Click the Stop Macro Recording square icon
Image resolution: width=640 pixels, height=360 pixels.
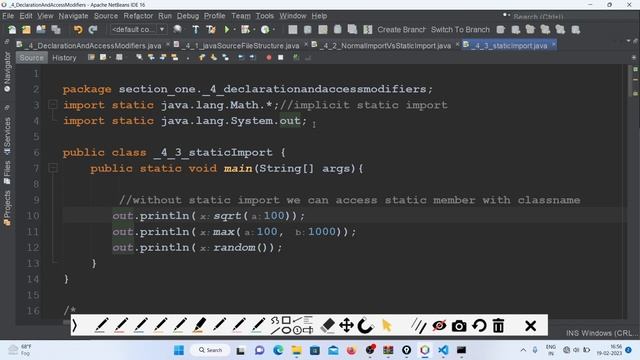pos(280,58)
